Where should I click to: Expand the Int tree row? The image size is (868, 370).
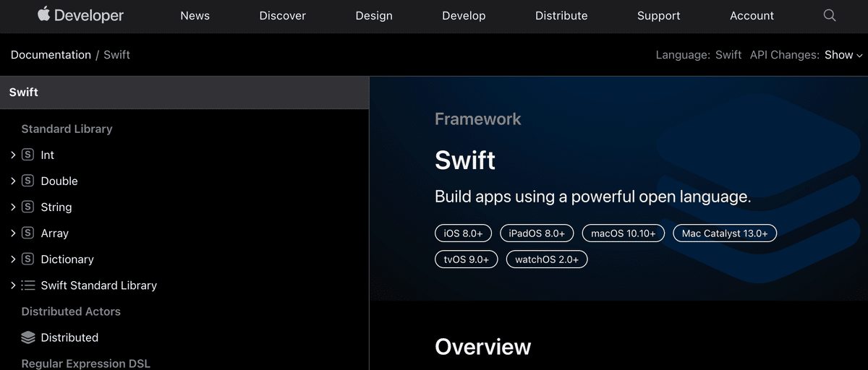(x=13, y=155)
